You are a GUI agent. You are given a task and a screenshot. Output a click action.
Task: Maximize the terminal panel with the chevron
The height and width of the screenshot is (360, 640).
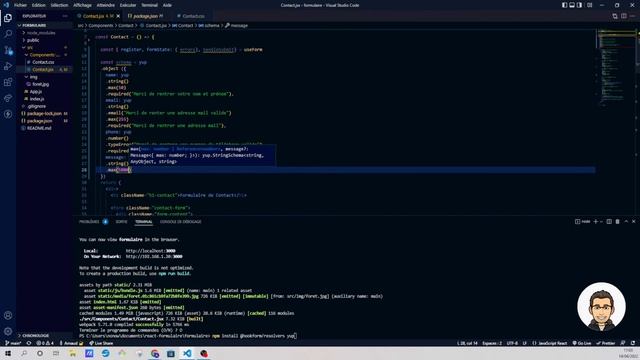point(626,222)
